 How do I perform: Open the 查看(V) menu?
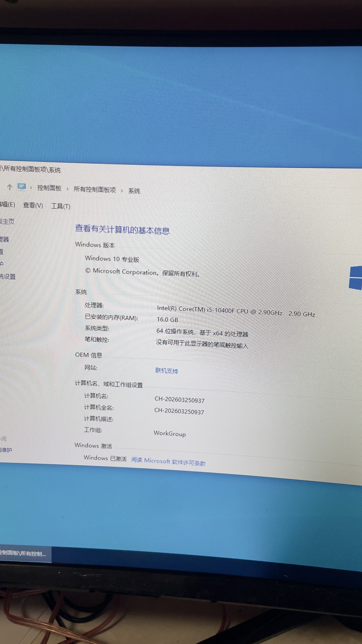click(x=33, y=205)
